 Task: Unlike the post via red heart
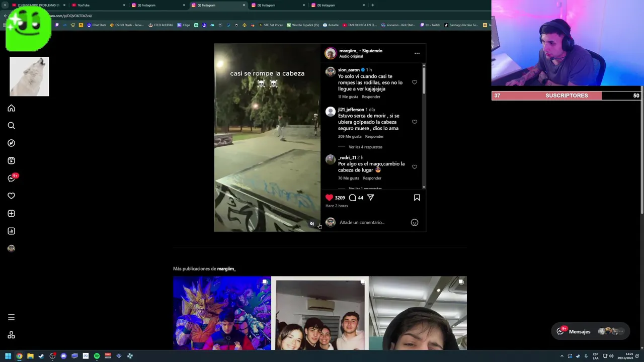pos(329,198)
